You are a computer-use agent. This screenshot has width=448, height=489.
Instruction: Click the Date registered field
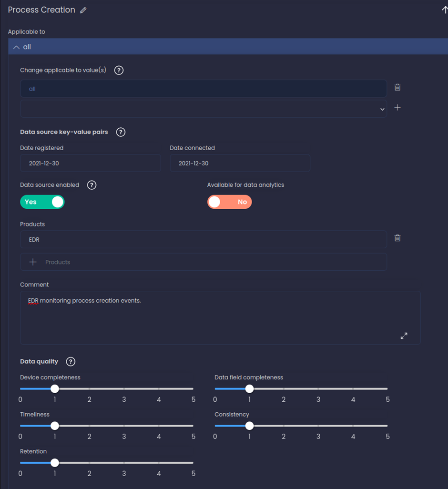click(91, 163)
